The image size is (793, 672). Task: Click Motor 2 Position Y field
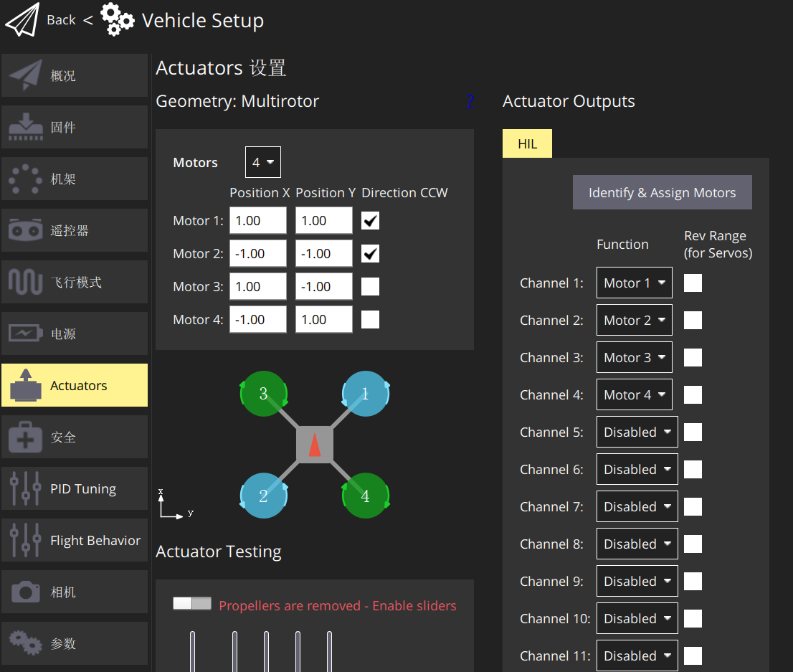pyautogui.click(x=323, y=253)
